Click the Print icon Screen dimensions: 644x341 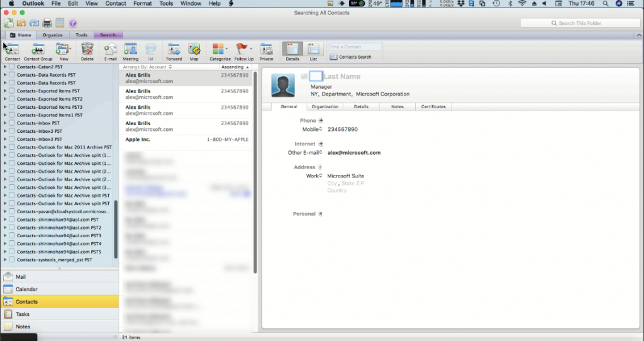47,23
